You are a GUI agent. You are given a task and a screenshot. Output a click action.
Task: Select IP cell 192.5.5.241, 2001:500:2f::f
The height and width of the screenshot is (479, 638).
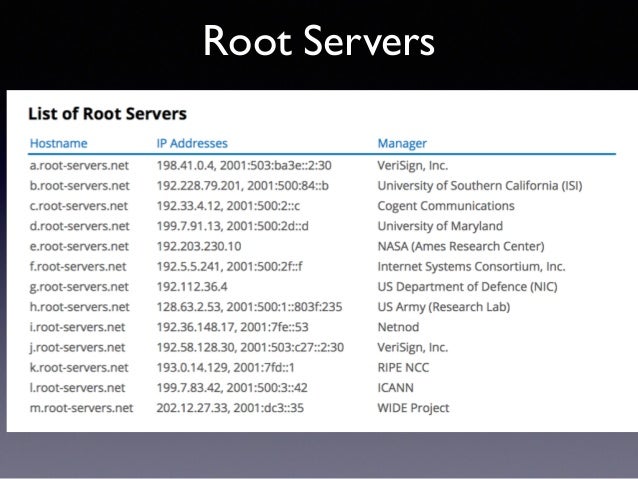coord(230,267)
